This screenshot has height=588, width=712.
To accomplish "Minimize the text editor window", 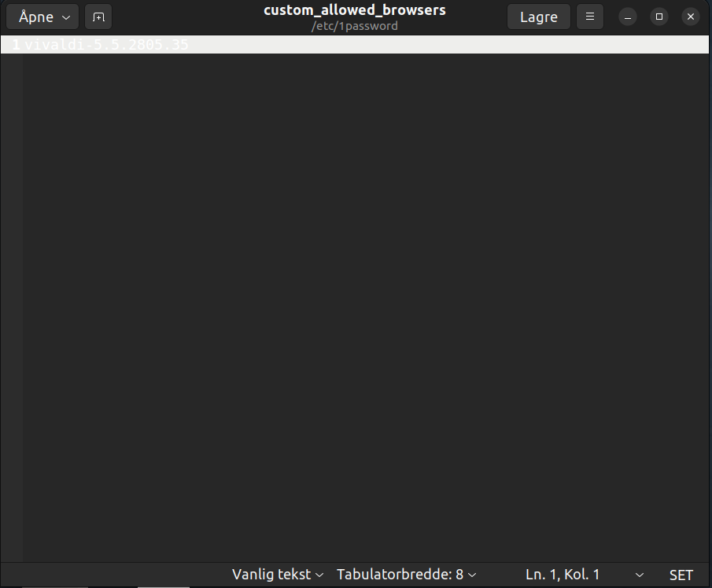I will [x=628, y=17].
